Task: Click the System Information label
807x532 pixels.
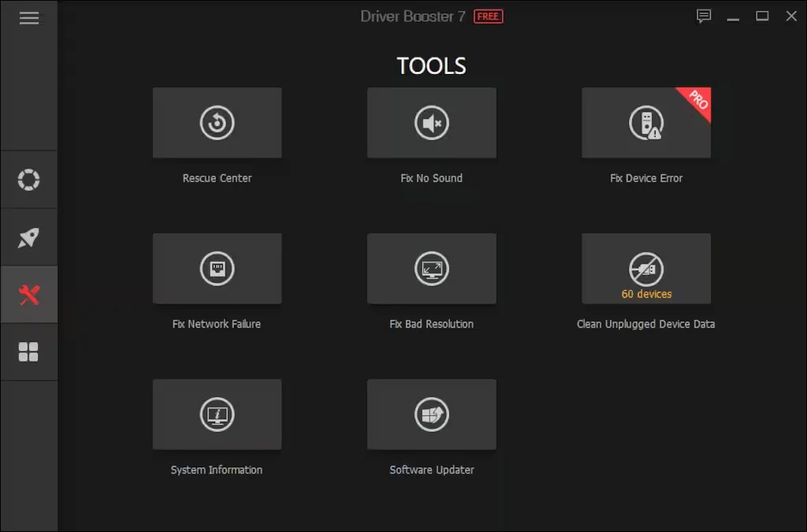Action: tap(217, 470)
